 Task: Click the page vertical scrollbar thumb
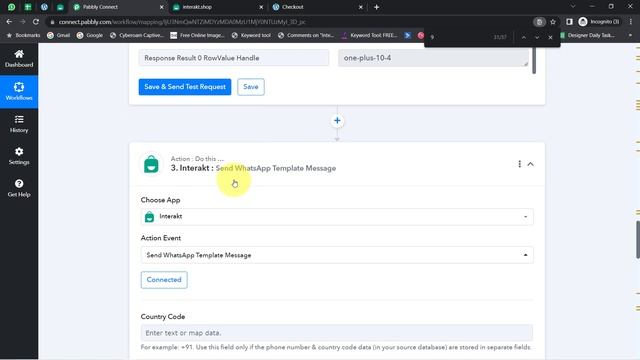pos(638,240)
